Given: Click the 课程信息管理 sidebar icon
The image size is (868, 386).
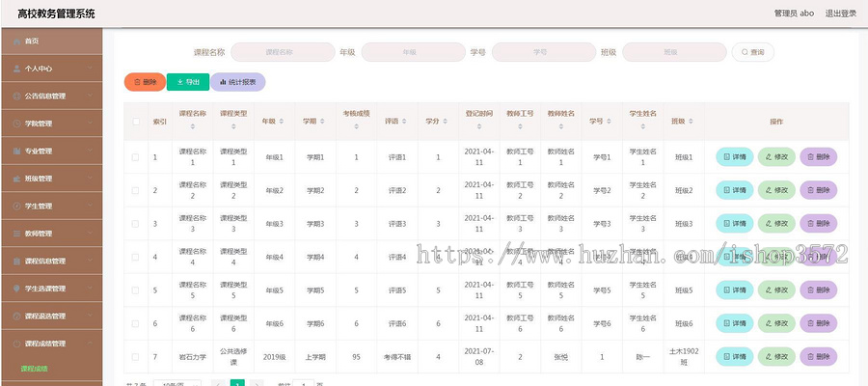Looking at the screenshot, I should pos(16,262).
